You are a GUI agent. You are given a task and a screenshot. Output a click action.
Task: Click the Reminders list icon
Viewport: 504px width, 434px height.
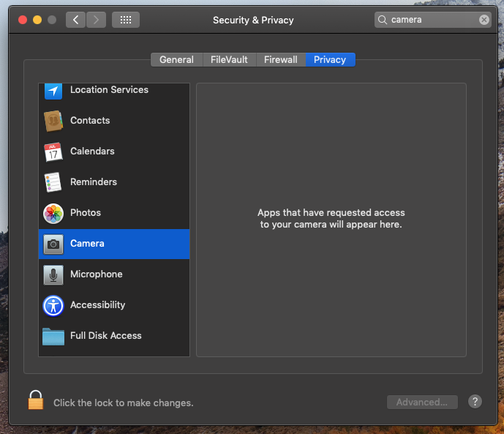pyautogui.click(x=53, y=182)
